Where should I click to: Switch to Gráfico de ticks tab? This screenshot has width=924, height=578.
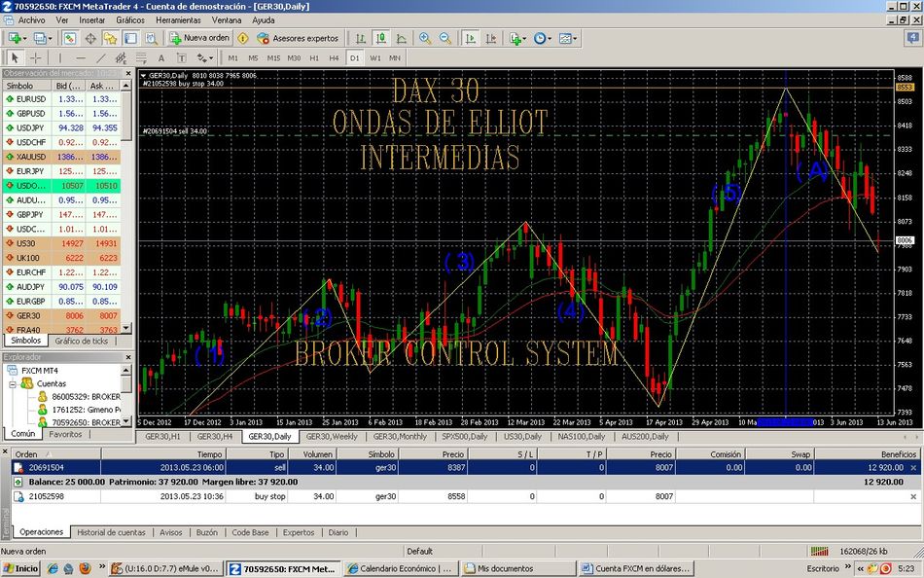tap(82, 341)
